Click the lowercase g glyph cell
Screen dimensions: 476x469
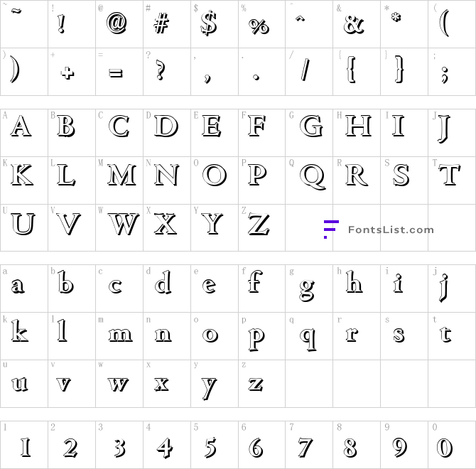[309, 289]
